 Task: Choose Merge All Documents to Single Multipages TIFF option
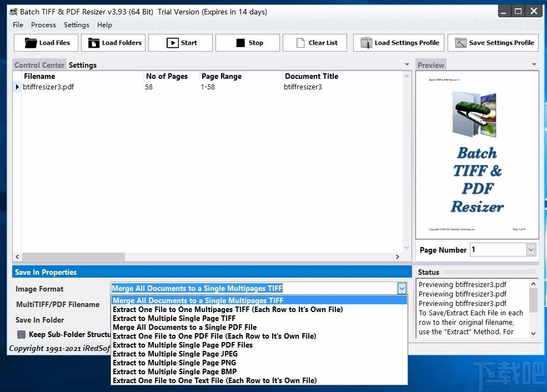pos(259,300)
